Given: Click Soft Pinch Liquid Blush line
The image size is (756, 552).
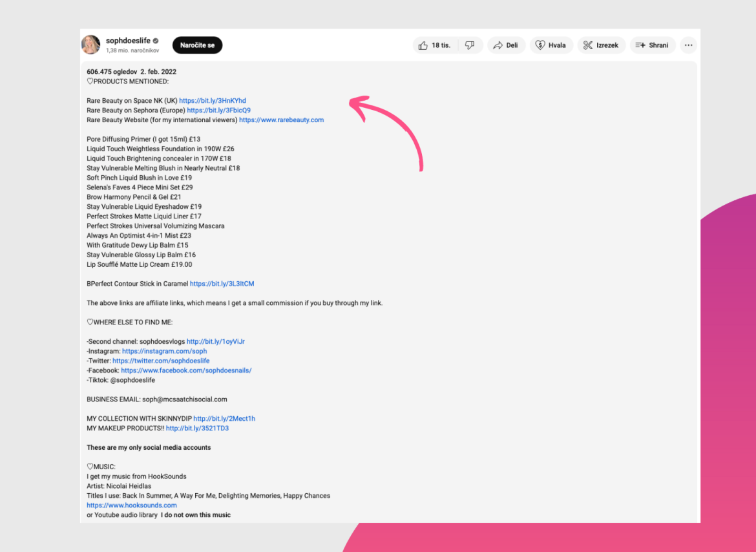Looking at the screenshot, I should pyautogui.click(x=140, y=178).
